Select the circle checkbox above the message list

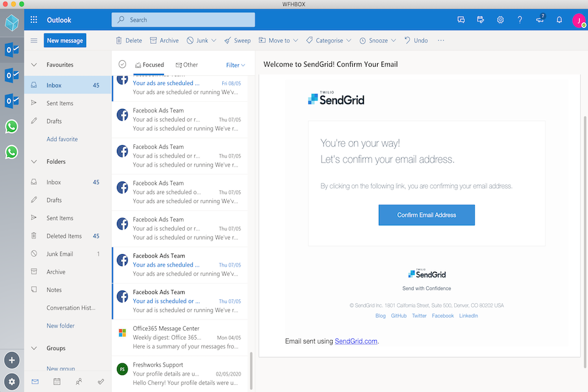pyautogui.click(x=123, y=65)
